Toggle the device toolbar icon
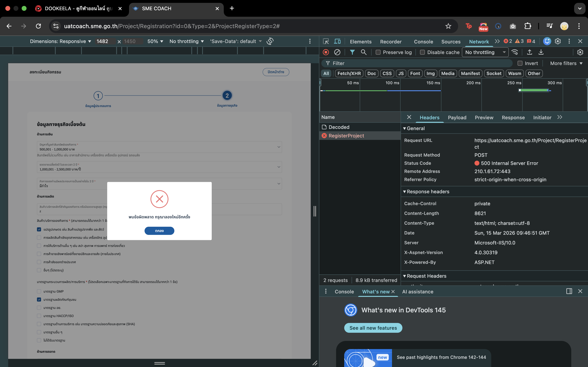588x367 pixels. [337, 41]
